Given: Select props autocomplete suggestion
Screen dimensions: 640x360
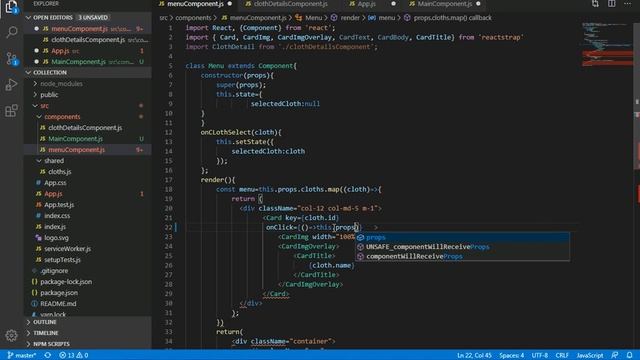Looking at the screenshot, I should [x=462, y=237].
